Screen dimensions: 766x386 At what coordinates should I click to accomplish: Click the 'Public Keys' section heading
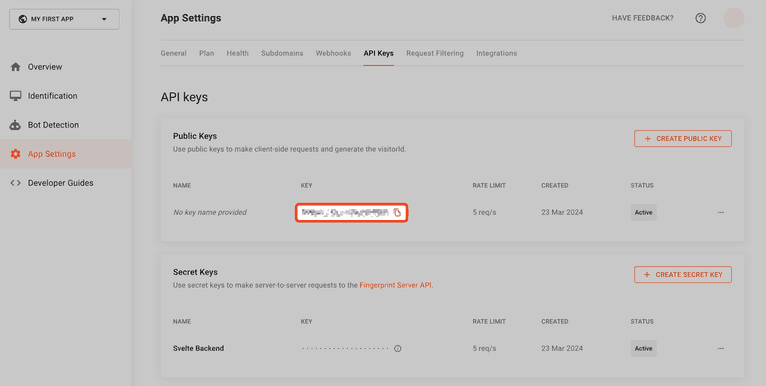point(195,136)
